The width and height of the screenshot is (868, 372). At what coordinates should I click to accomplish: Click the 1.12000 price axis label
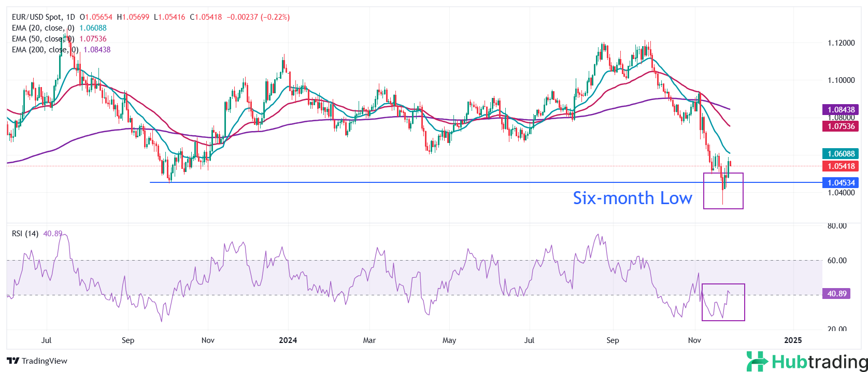coord(841,43)
